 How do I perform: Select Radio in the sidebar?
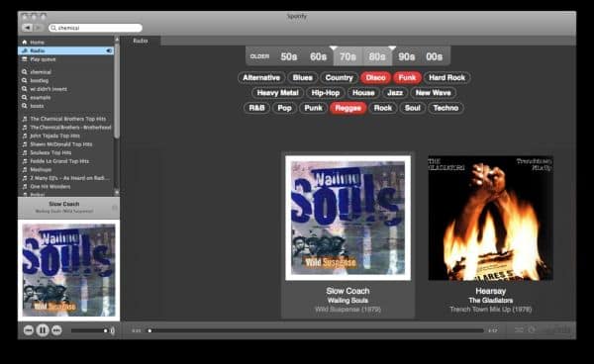coord(66,50)
